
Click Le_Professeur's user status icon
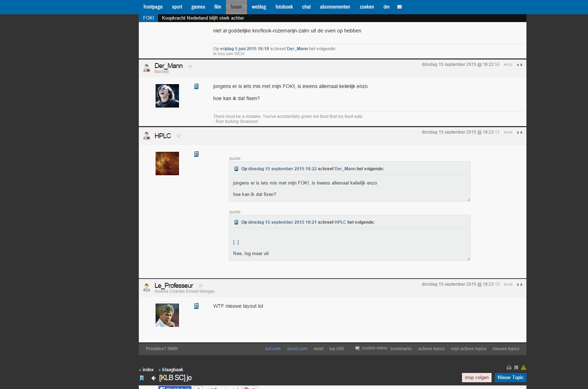point(147,287)
